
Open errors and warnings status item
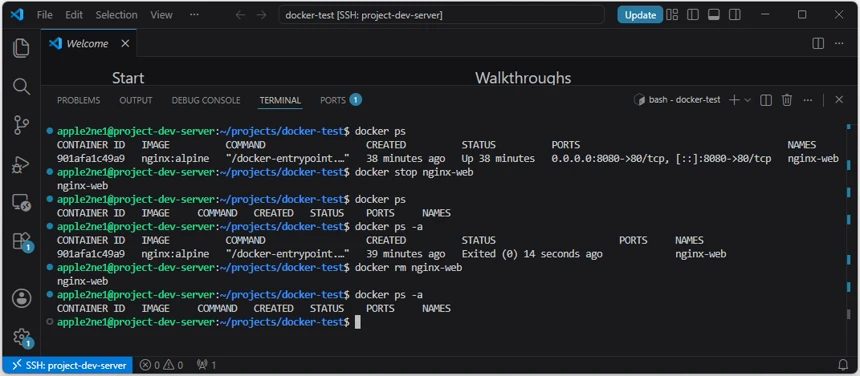pos(161,365)
